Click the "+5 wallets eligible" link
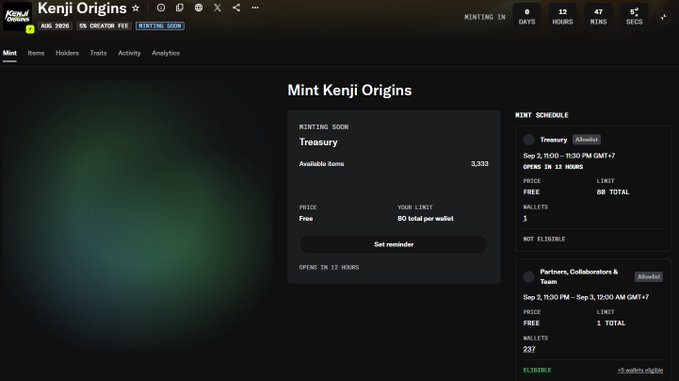679x381 pixels. coord(640,370)
